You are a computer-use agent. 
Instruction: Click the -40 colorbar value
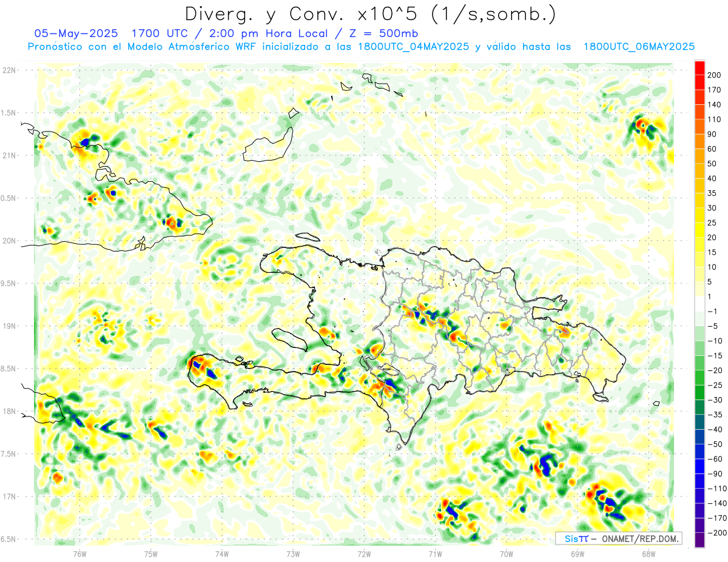pyautogui.click(x=714, y=429)
